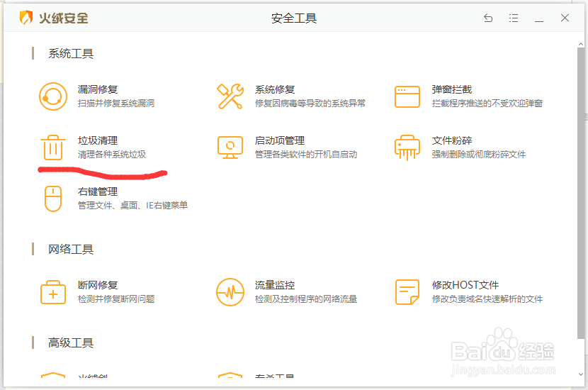588x390 pixels.
Task: Select the 漏洞修复 title text
Action: pos(98,89)
